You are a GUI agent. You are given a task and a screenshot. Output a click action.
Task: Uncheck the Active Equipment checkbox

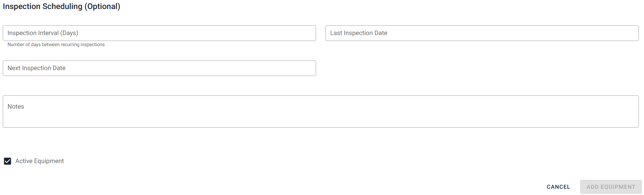coord(8,161)
